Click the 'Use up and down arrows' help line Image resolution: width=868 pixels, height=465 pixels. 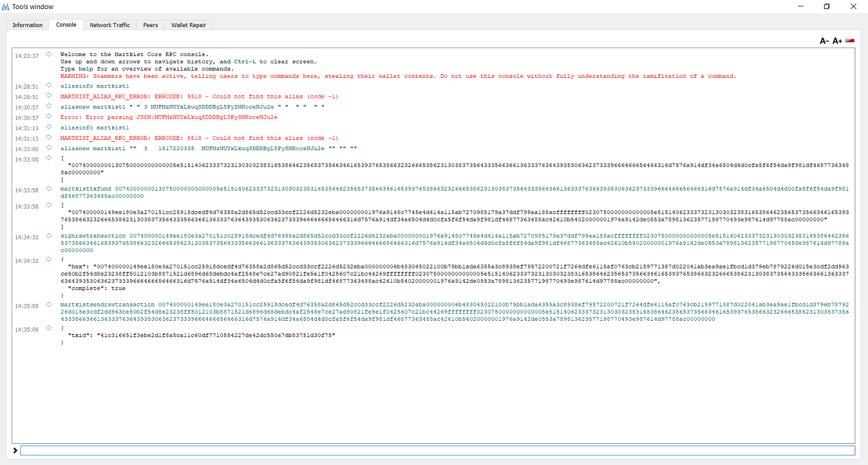pos(189,62)
